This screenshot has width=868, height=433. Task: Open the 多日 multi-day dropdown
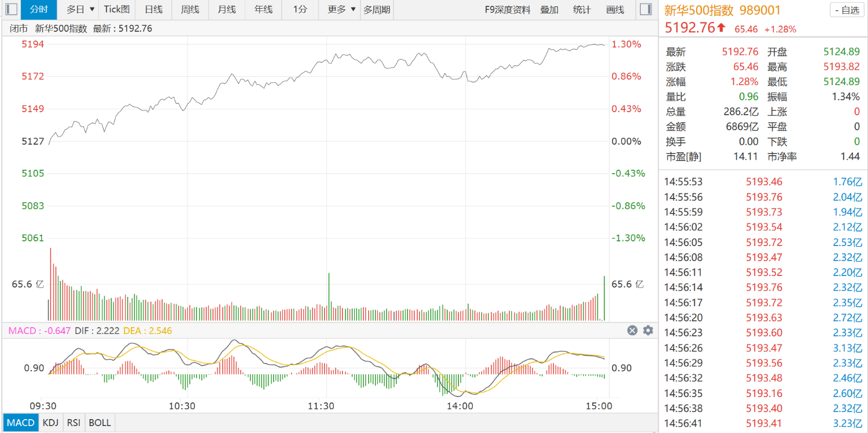click(80, 9)
